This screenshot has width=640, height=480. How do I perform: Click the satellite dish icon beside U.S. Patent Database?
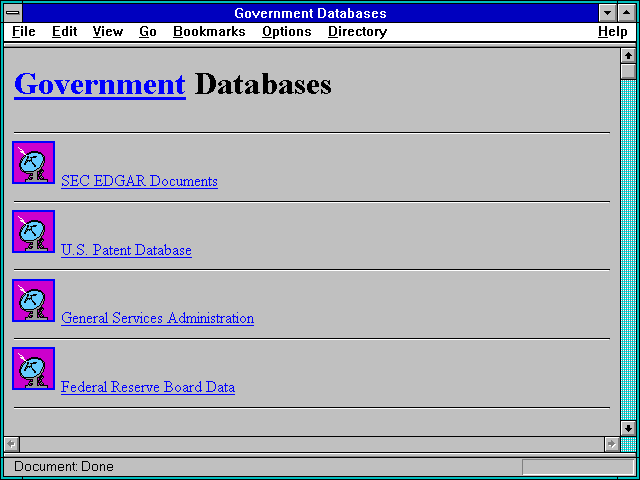click(x=33, y=231)
